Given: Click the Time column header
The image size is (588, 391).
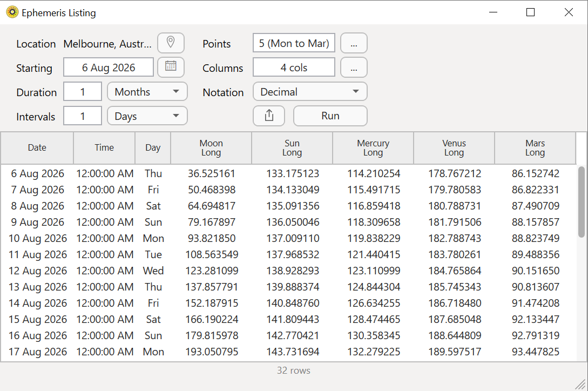Looking at the screenshot, I should [104, 148].
